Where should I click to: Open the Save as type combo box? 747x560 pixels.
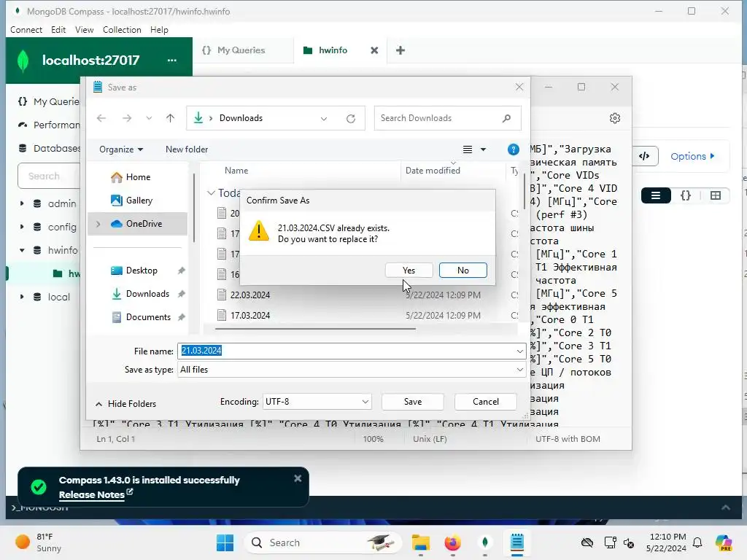point(352,370)
